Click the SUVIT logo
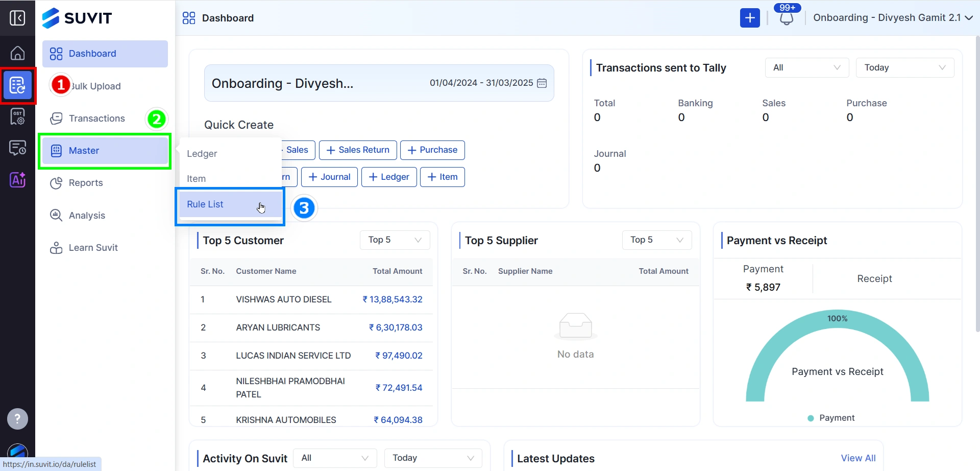Image resolution: width=980 pixels, height=471 pixels. coord(77,18)
